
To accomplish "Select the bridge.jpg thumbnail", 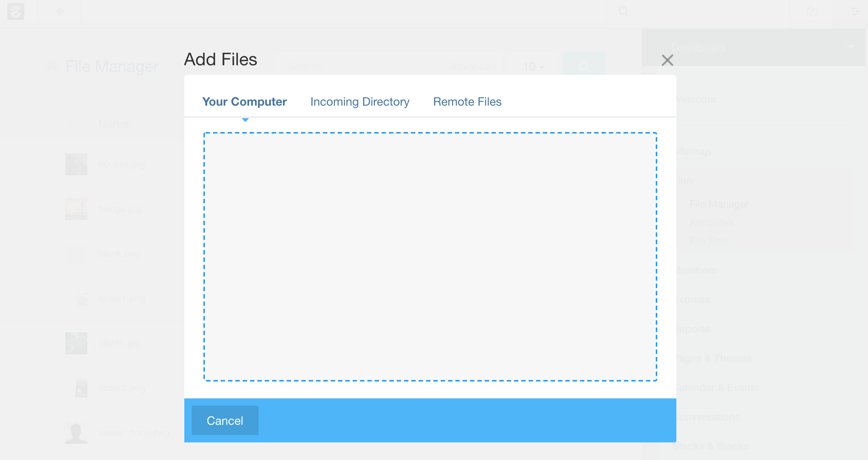I will (76, 209).
